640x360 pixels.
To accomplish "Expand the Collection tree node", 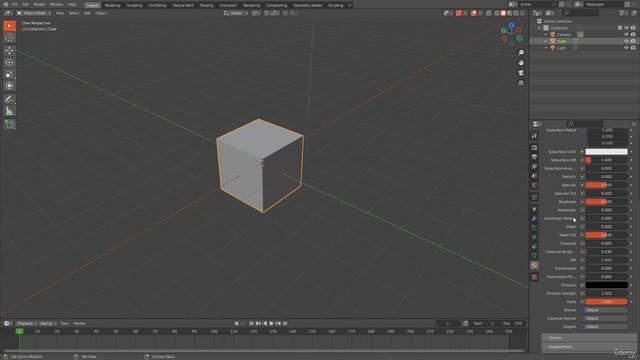I will coord(539,28).
